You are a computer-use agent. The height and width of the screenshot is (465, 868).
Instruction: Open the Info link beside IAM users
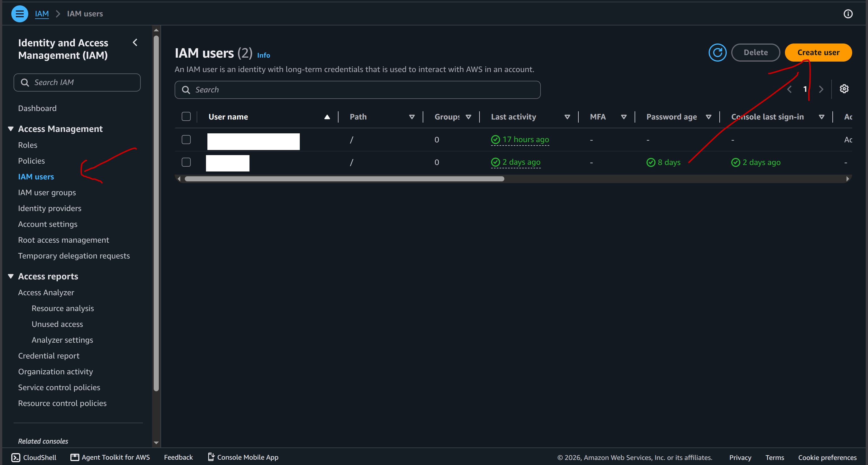click(264, 56)
